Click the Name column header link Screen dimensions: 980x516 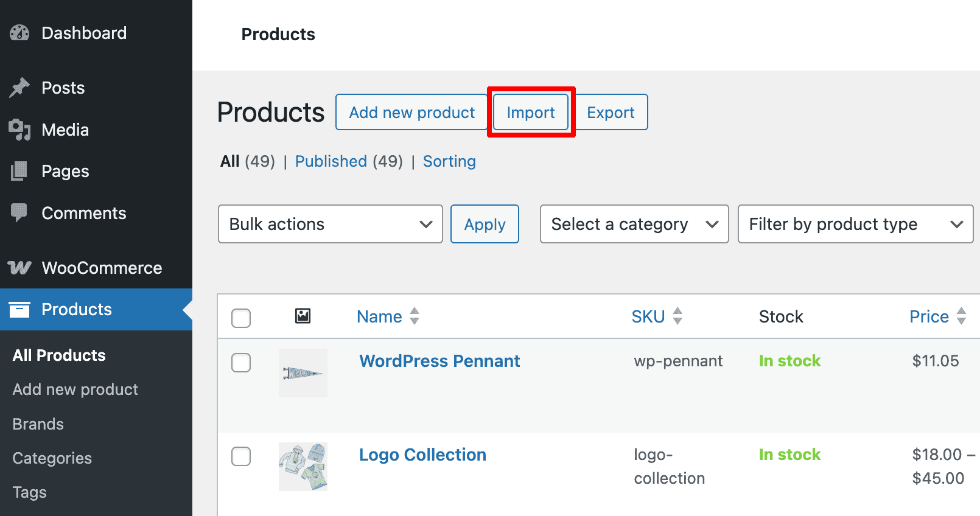point(379,316)
